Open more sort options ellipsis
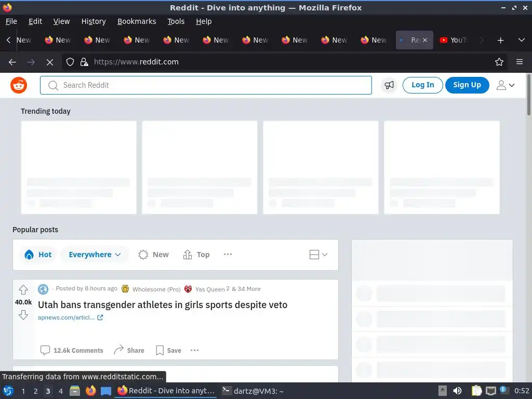 click(x=228, y=254)
